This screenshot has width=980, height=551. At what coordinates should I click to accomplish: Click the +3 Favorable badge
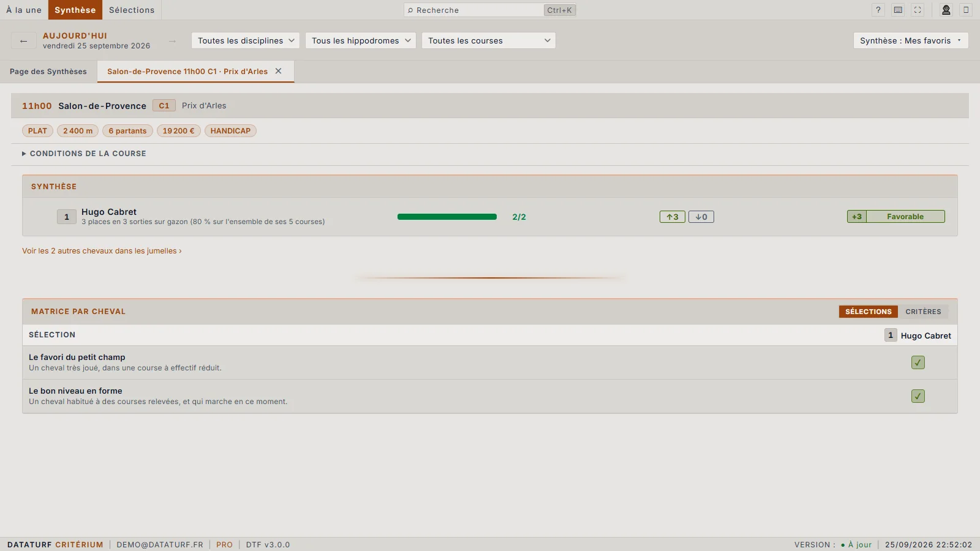pyautogui.click(x=896, y=217)
